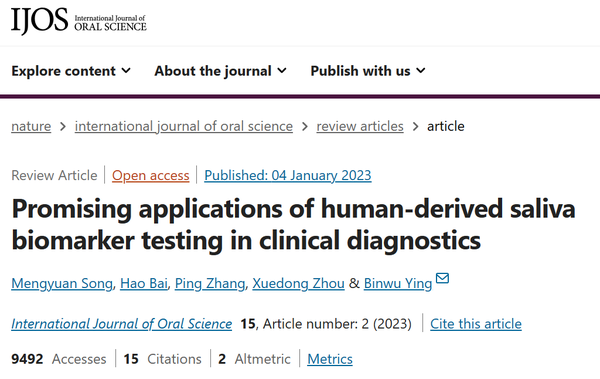Image resolution: width=600 pixels, height=379 pixels.
Task: Click Published: 04 January 2023 link
Action: point(288,175)
